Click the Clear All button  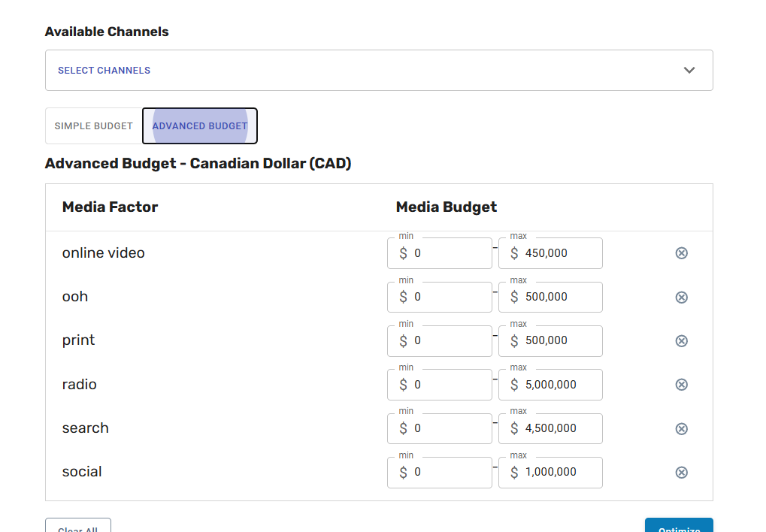coord(78,525)
